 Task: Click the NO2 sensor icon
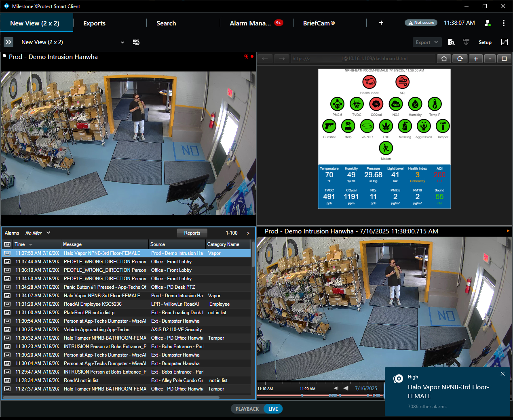point(395,104)
